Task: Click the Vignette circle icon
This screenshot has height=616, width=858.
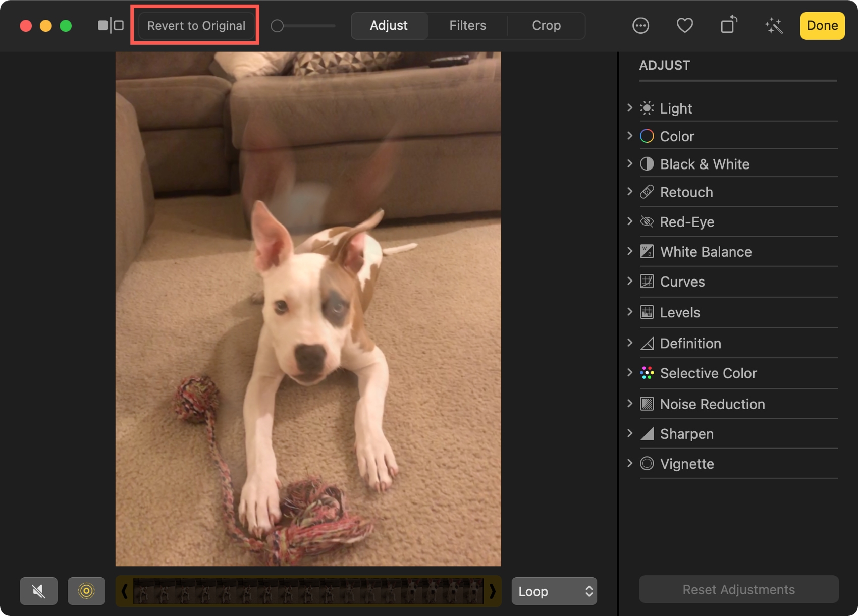Action: (x=647, y=463)
